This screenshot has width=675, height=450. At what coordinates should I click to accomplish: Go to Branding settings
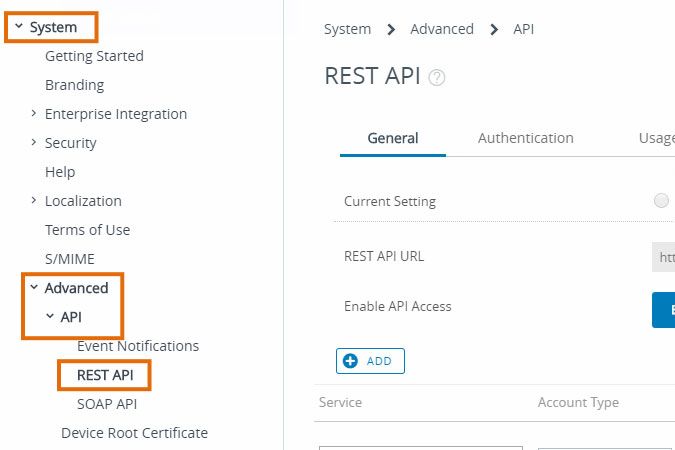pyautogui.click(x=74, y=85)
